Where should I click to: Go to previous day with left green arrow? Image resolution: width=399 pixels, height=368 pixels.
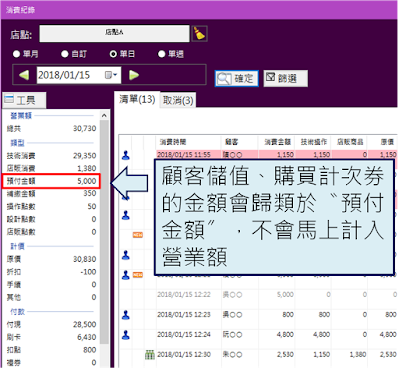24,75
